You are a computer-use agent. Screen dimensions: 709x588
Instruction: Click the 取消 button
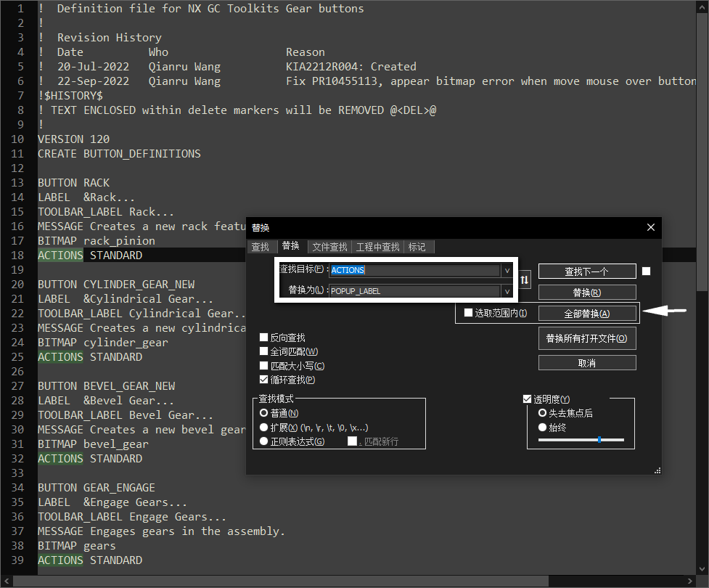pyautogui.click(x=587, y=363)
